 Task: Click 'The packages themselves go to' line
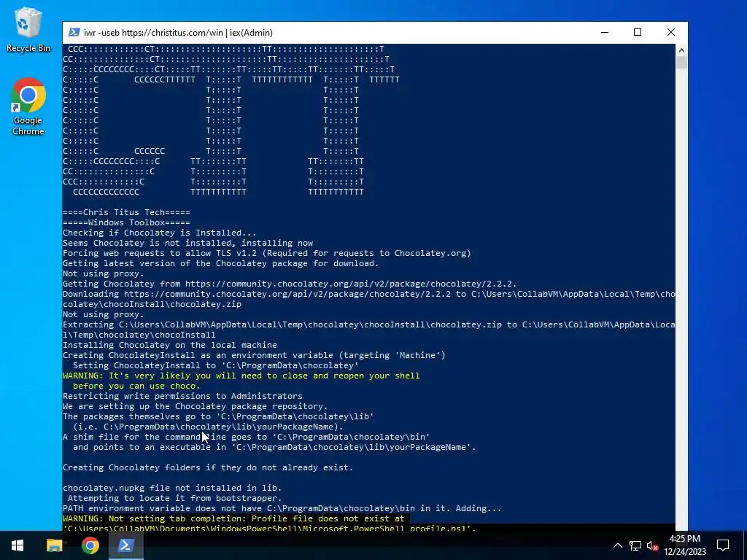coord(218,416)
